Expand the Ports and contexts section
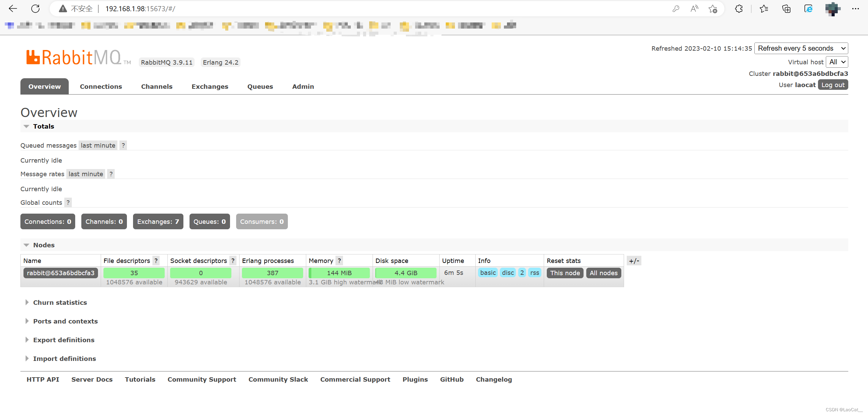The width and height of the screenshot is (868, 415). (x=65, y=321)
